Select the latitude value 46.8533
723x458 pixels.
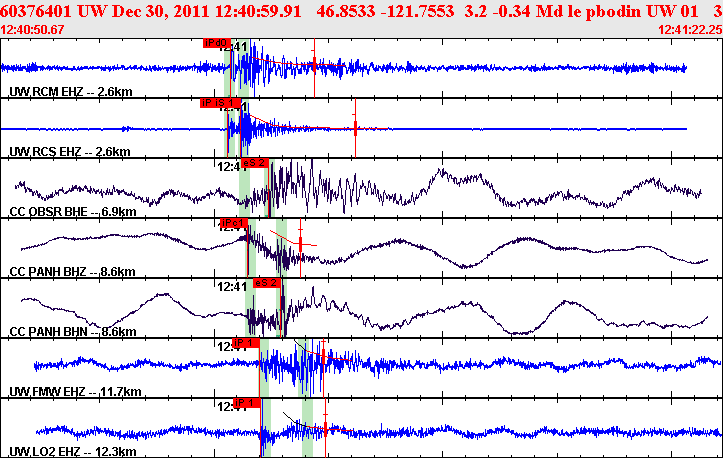click(x=346, y=11)
